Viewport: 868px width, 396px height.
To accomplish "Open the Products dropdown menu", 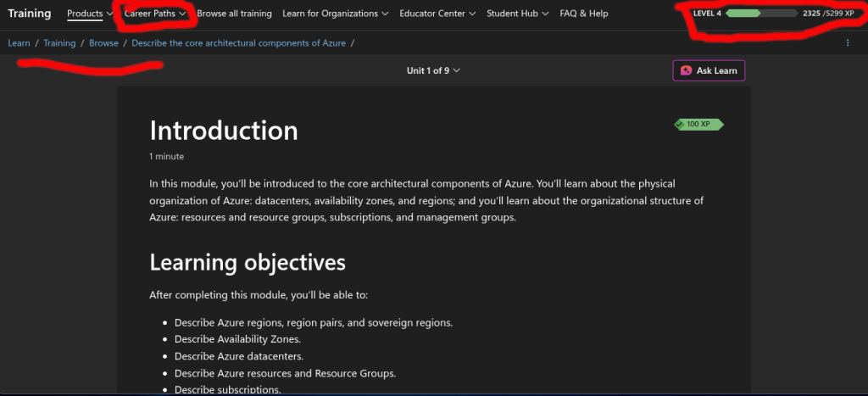I will [x=90, y=14].
